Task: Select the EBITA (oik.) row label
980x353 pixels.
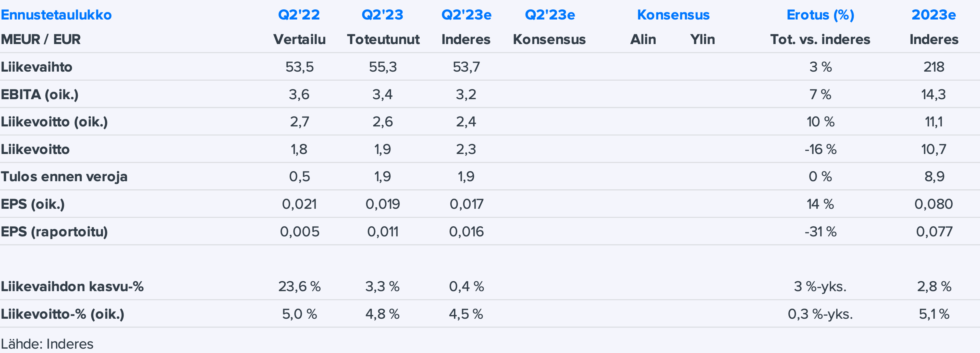Action: (40, 94)
